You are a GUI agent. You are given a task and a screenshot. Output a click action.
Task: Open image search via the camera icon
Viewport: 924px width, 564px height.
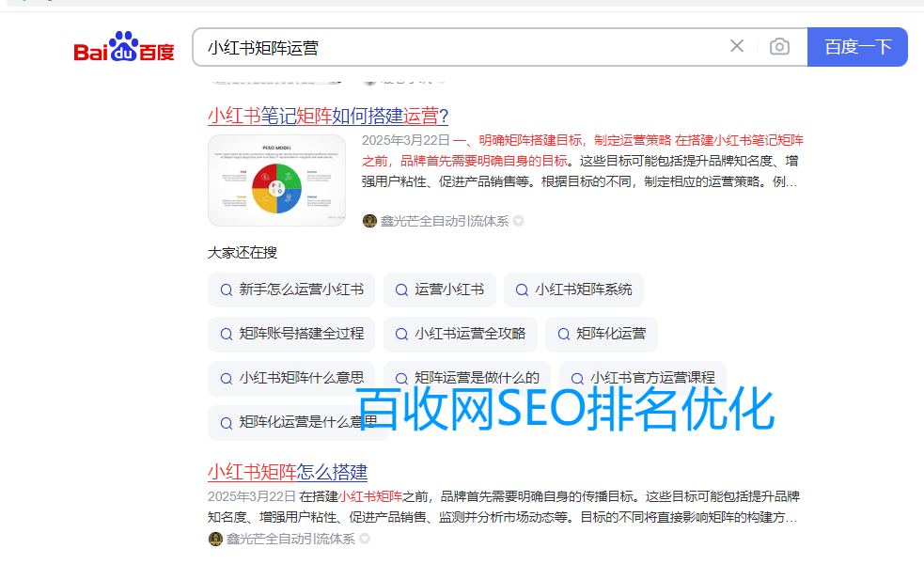pyautogui.click(x=779, y=47)
